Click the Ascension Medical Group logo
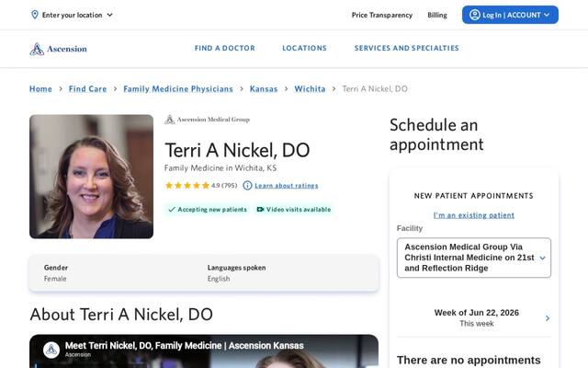This screenshot has width=588, height=368. click(x=207, y=120)
